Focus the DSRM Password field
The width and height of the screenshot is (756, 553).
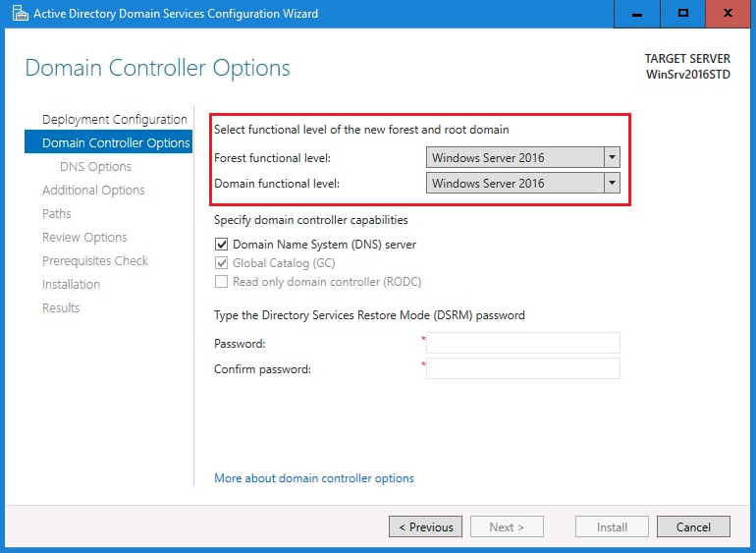coord(522,343)
